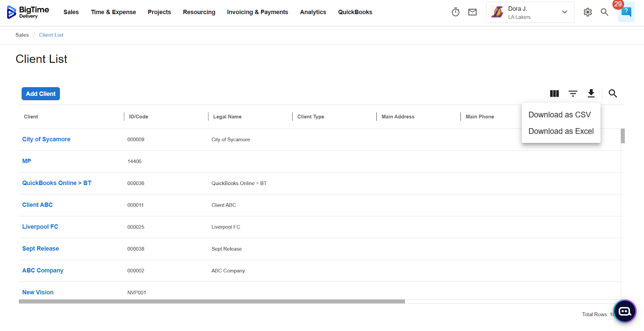Image resolution: width=644 pixels, height=331 pixels.
Task: Choose Download as Excel
Action: pyautogui.click(x=561, y=132)
